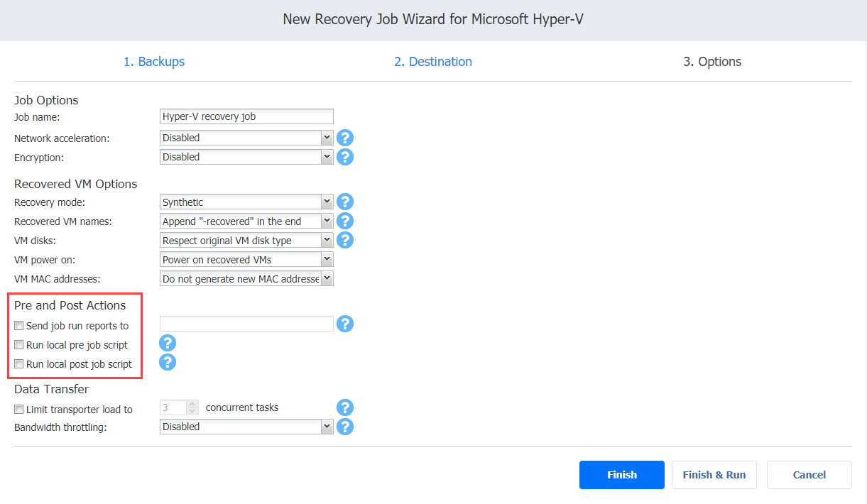Viewport: 867px width, 504px height.
Task: Click the concurrent tasks number field
Action: [173, 407]
